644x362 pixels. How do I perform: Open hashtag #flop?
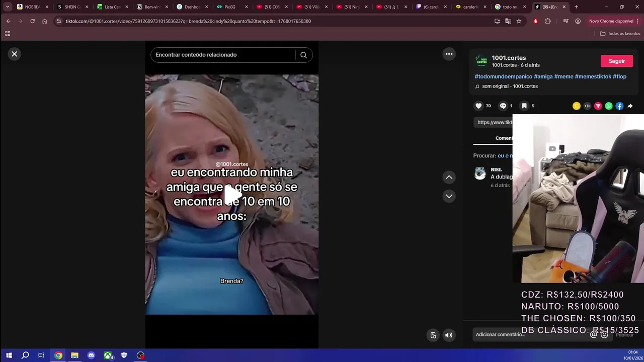[x=619, y=76]
